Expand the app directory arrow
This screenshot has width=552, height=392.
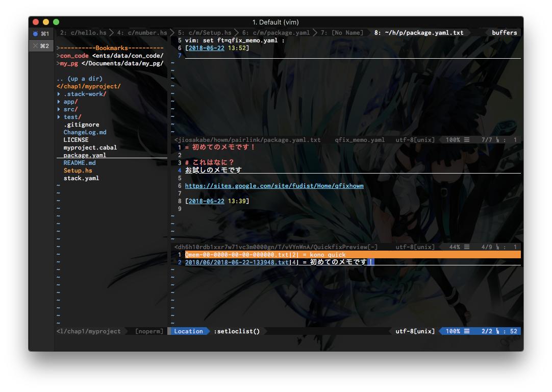pyautogui.click(x=59, y=102)
